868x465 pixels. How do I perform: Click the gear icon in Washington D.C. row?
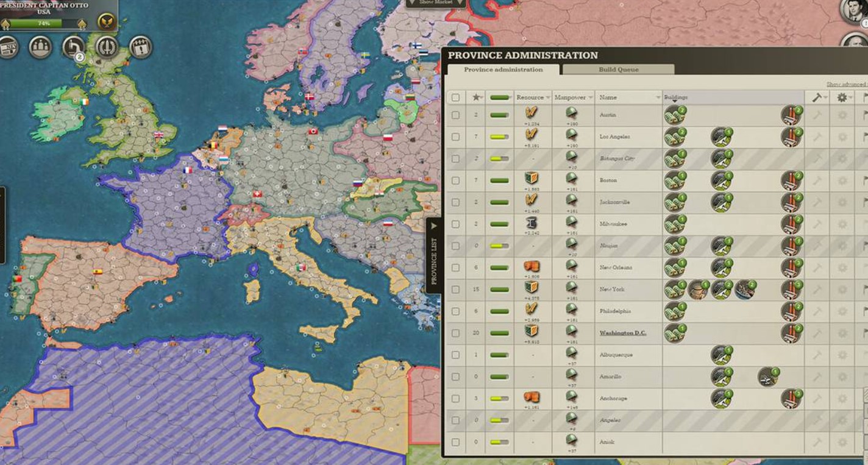[842, 333]
